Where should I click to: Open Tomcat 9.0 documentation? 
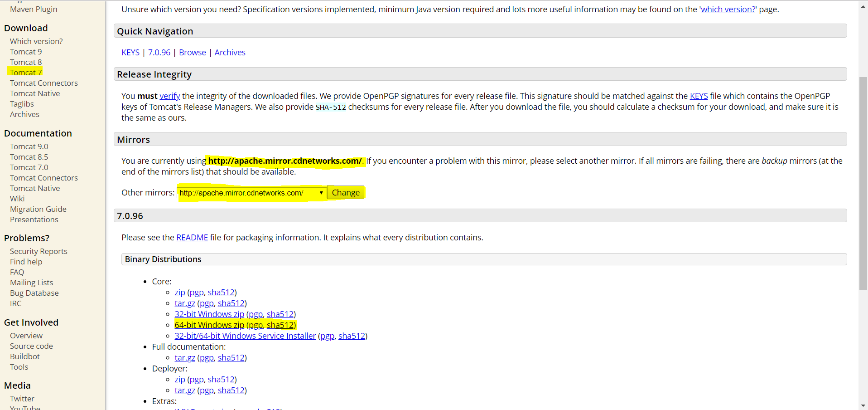tap(29, 146)
